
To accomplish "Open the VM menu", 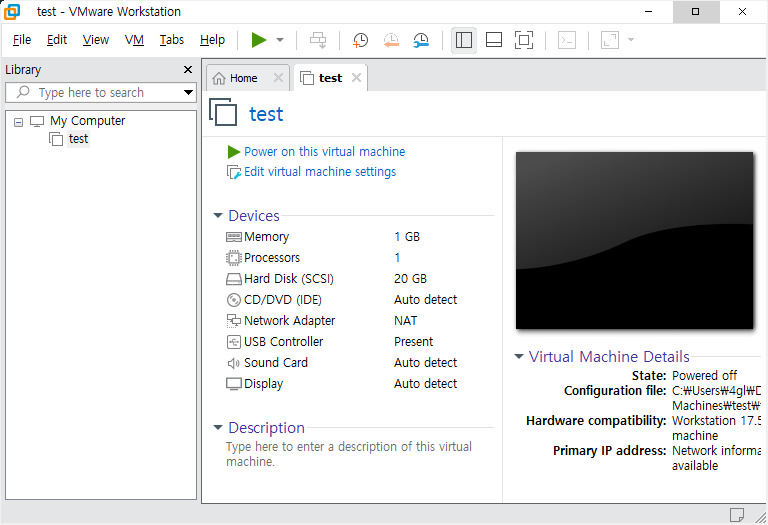I will [x=134, y=40].
